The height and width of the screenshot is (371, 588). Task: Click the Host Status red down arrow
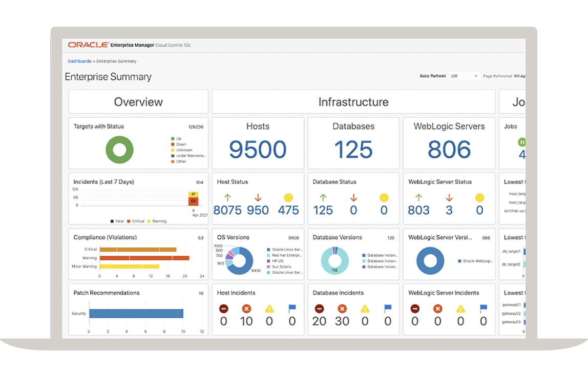point(258,197)
